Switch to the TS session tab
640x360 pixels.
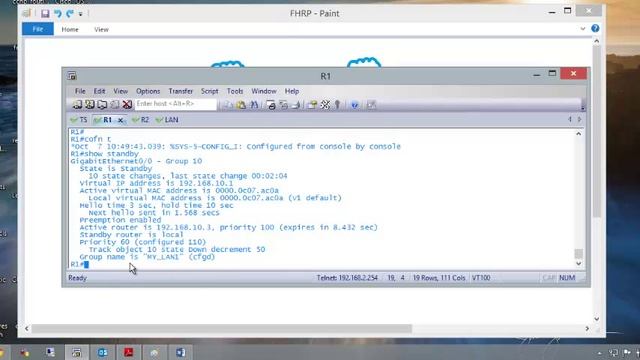pyautogui.click(x=79, y=120)
